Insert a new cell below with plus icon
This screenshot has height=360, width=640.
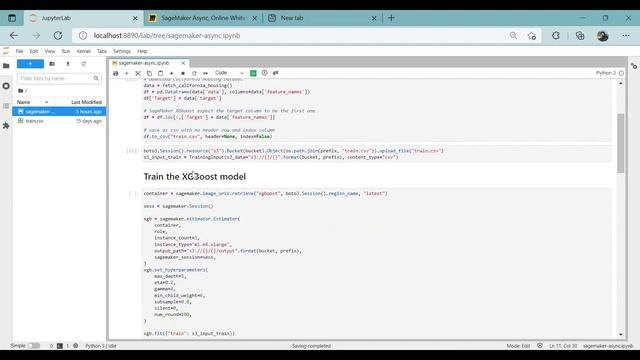coord(127,73)
